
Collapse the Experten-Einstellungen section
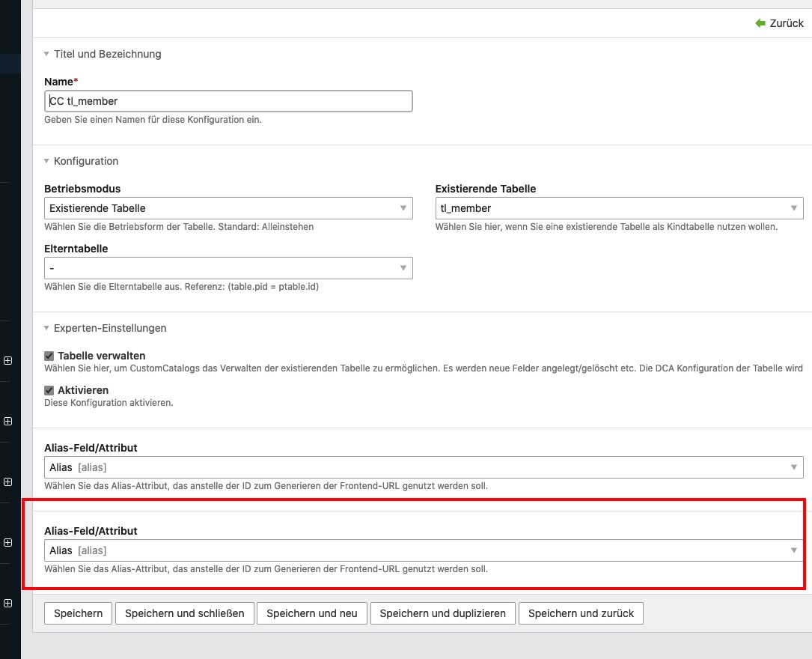[109, 328]
